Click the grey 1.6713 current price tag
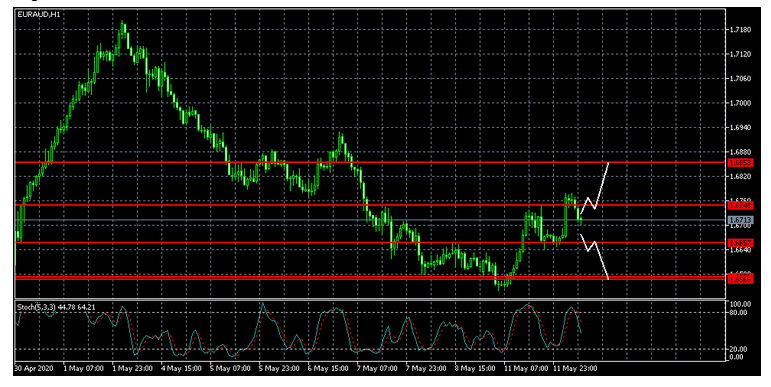The height and width of the screenshot is (387, 771). tap(740, 220)
